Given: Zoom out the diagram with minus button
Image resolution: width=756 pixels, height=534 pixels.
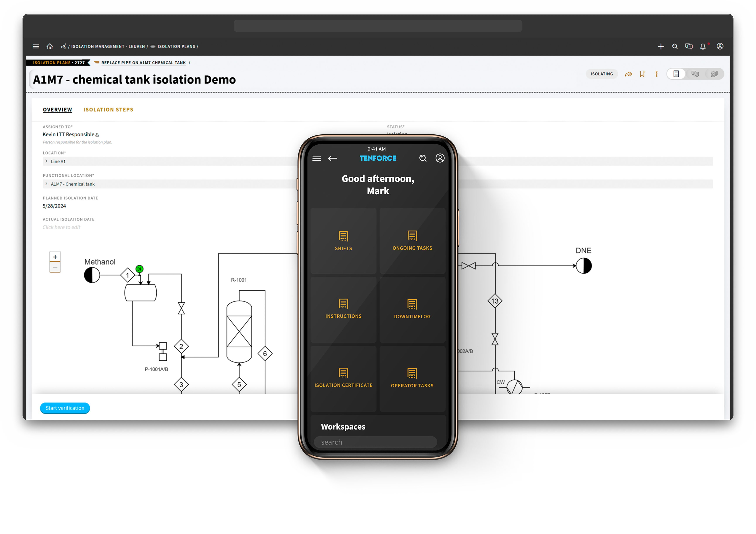Looking at the screenshot, I should [x=55, y=267].
